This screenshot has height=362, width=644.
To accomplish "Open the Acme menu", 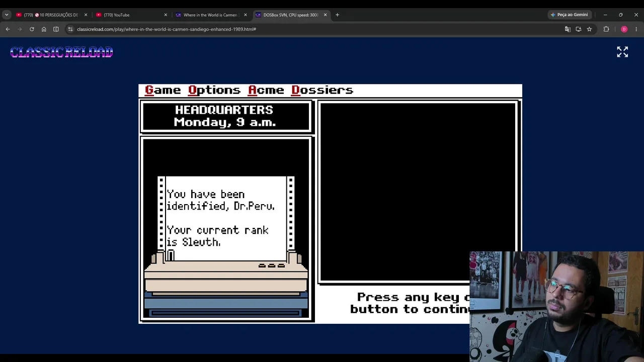I will [x=266, y=90].
